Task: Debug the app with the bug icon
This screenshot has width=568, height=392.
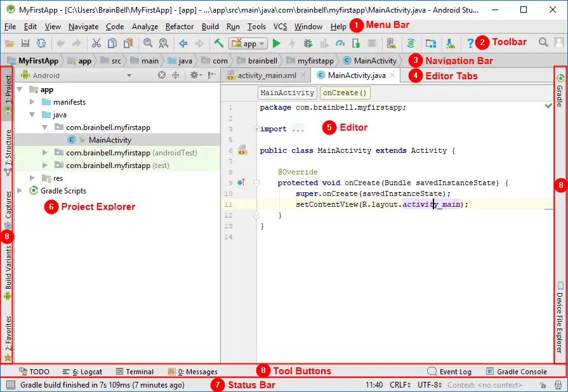Action: [x=308, y=44]
